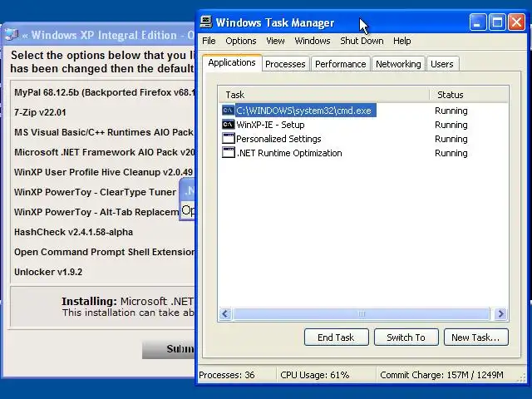This screenshot has width=532, height=399.
Task: Open the Options menu
Action: [x=240, y=41]
